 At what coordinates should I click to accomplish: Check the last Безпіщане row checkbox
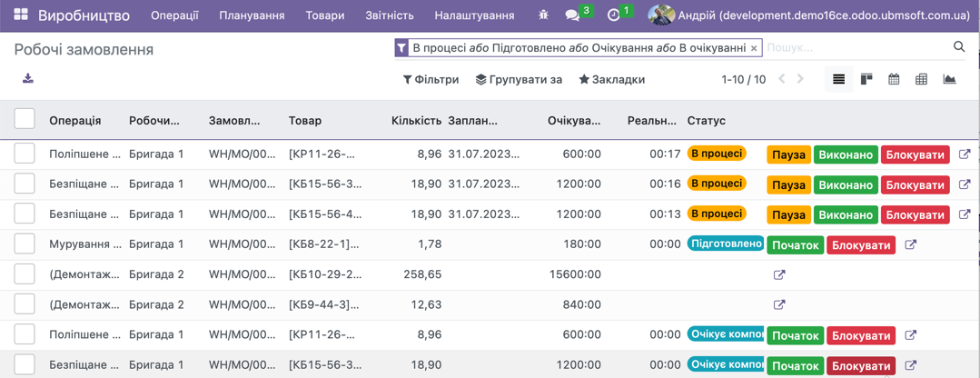coord(25,364)
